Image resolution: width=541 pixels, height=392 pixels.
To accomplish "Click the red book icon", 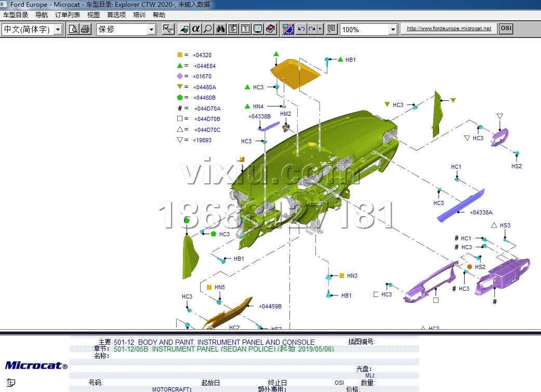I will [270, 30].
